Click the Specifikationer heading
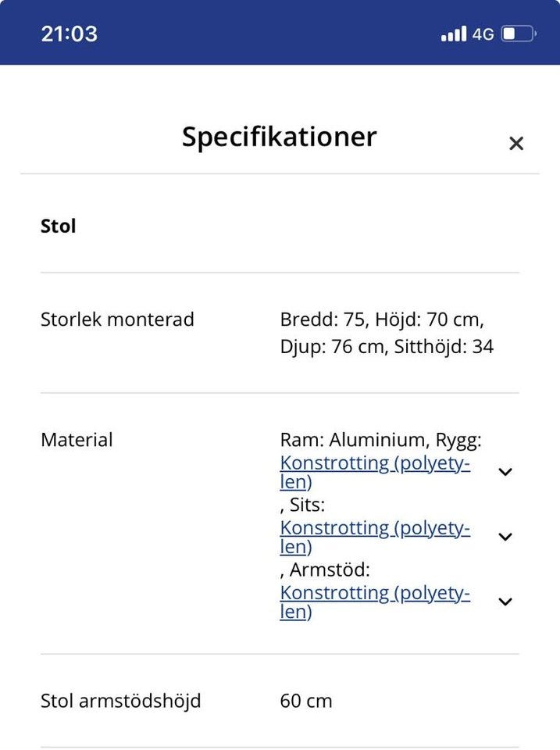 pyautogui.click(x=280, y=137)
